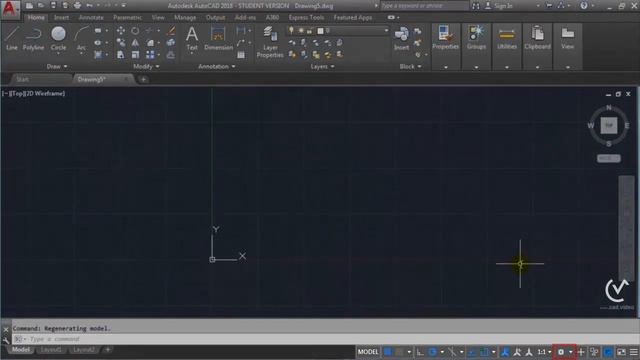
Task: Toggle object snap tracking in status bar
Action: point(472,352)
